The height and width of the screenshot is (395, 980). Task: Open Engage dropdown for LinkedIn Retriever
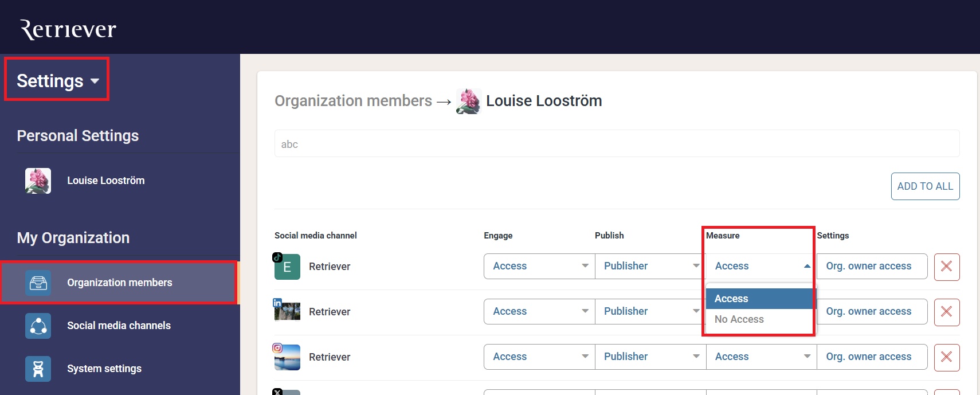[x=539, y=311]
